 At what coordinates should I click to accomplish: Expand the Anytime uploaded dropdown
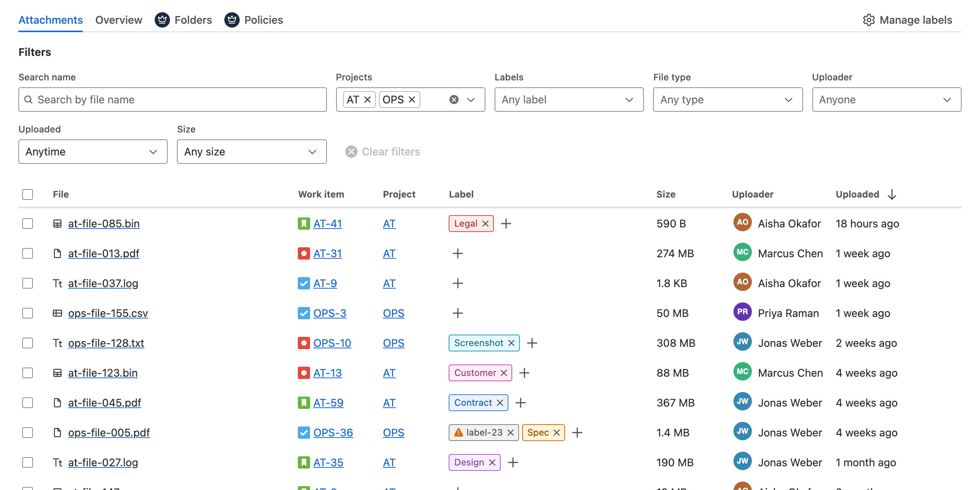[x=93, y=152]
